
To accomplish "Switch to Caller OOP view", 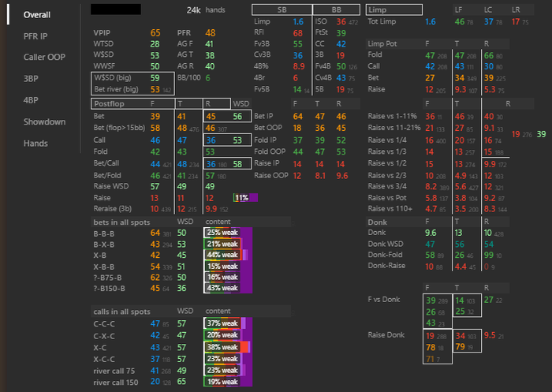I will [44, 57].
